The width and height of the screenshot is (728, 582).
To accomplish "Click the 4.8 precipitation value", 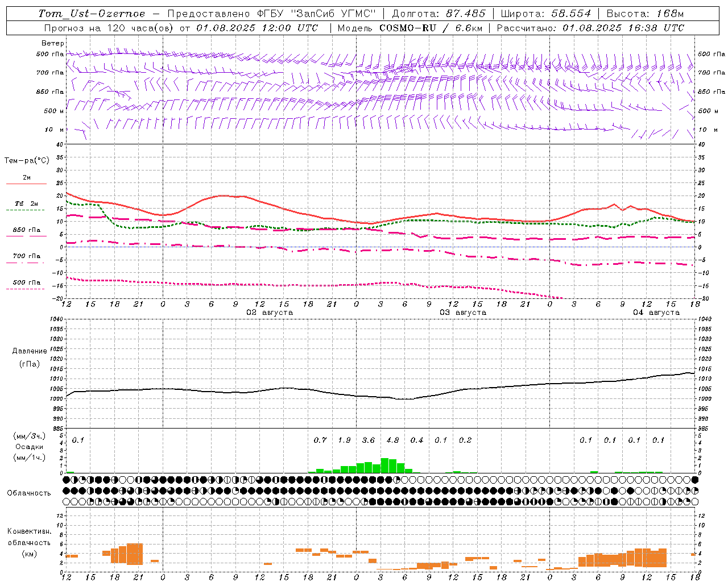I will (x=392, y=440).
